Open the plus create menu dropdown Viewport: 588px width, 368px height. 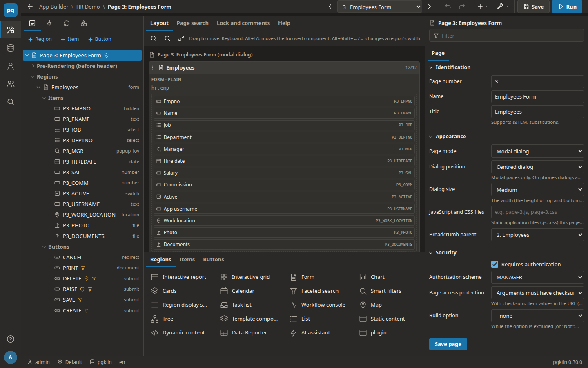tap(483, 7)
